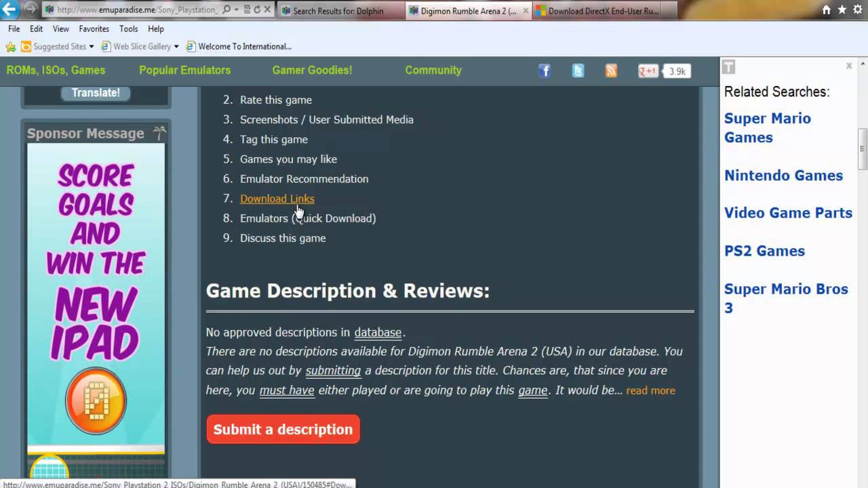Open the File menu
This screenshot has height=488, width=868.
[14, 29]
